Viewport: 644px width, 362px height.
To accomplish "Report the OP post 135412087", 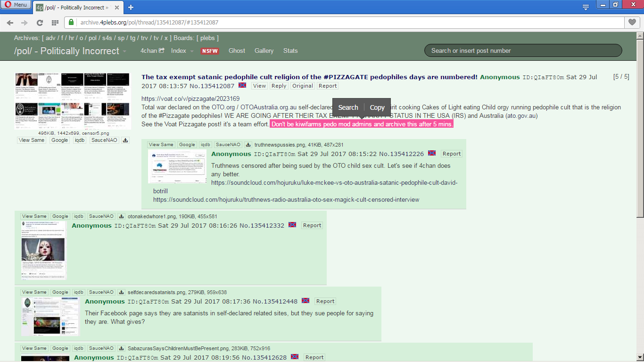I will (327, 86).
